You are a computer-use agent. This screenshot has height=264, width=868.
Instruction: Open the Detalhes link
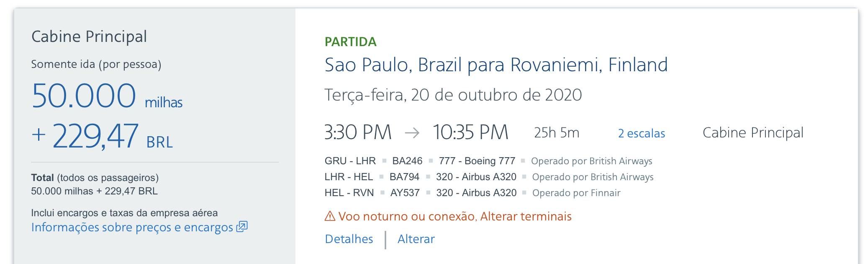coord(349,239)
